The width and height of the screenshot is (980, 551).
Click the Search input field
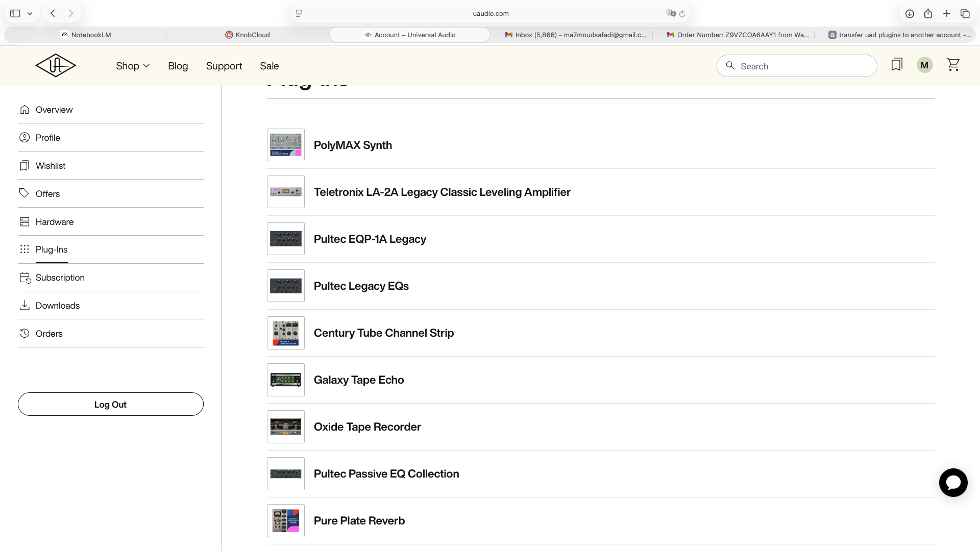797,66
